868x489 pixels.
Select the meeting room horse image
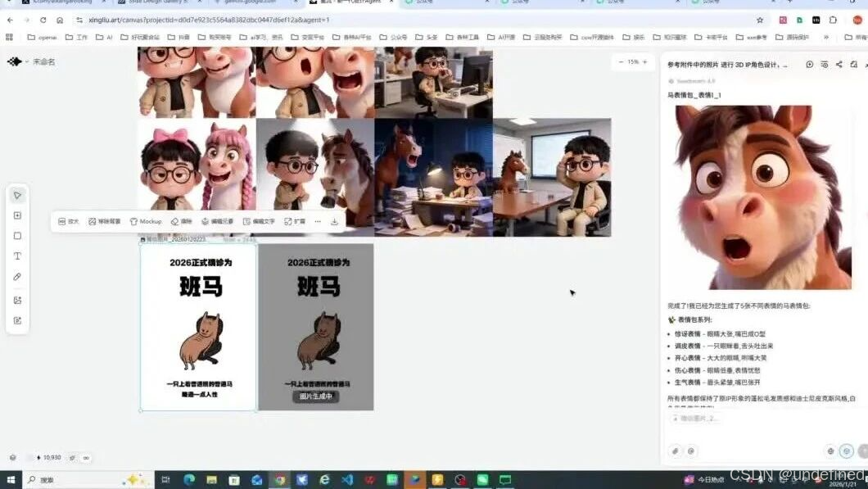pos(552,177)
